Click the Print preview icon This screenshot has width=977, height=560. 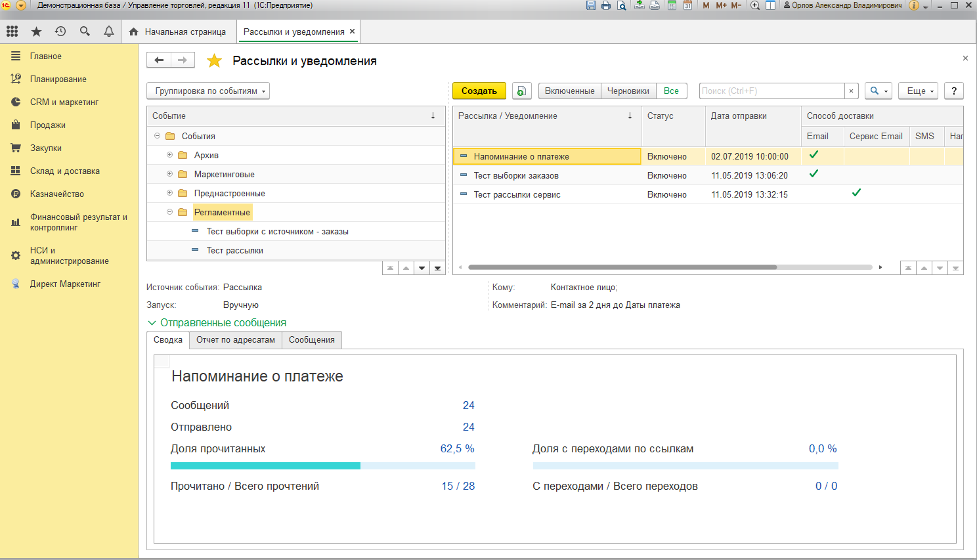[620, 5]
